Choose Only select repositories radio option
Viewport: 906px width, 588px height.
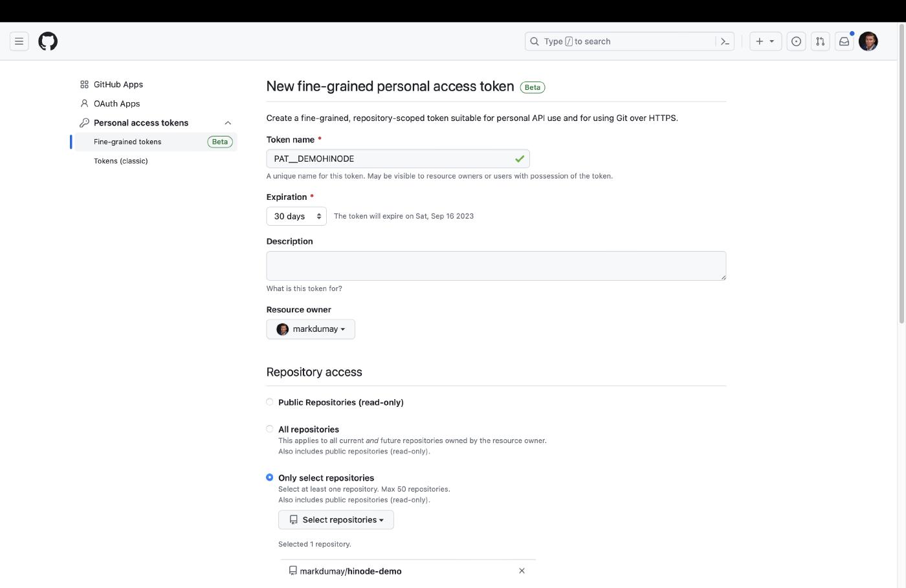270,478
